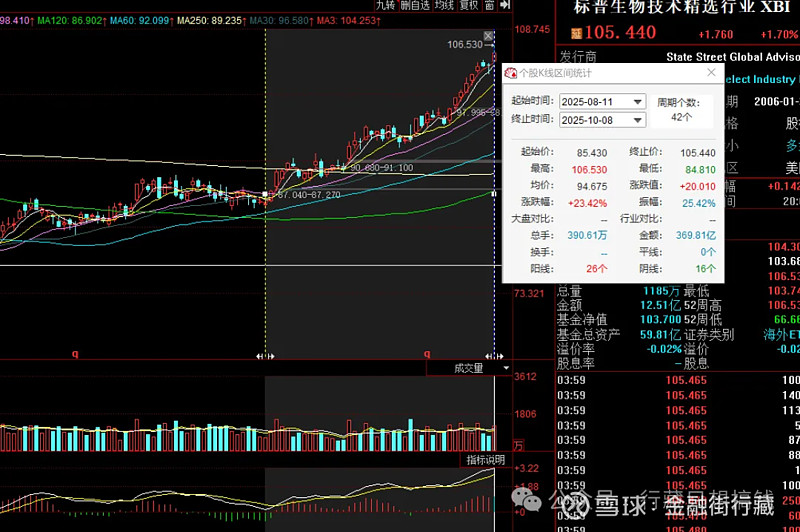800x532 pixels.
Task: Click the arrow-to-bar icon in top toolbar
Action: 505,5
